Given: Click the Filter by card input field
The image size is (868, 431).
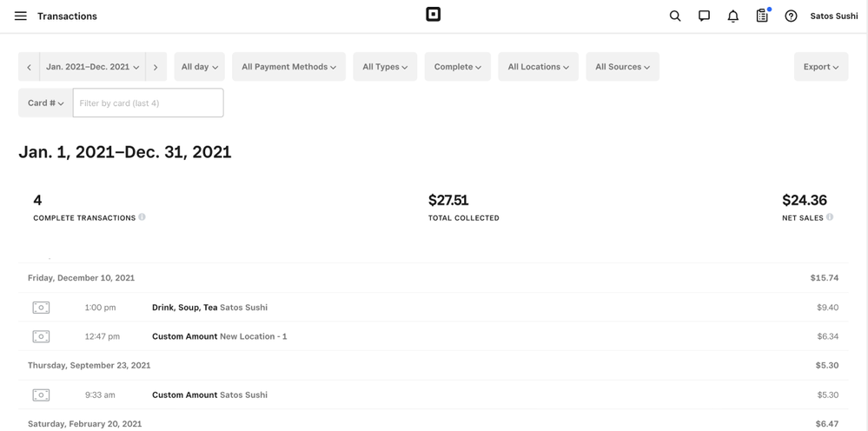Looking at the screenshot, I should (x=148, y=103).
